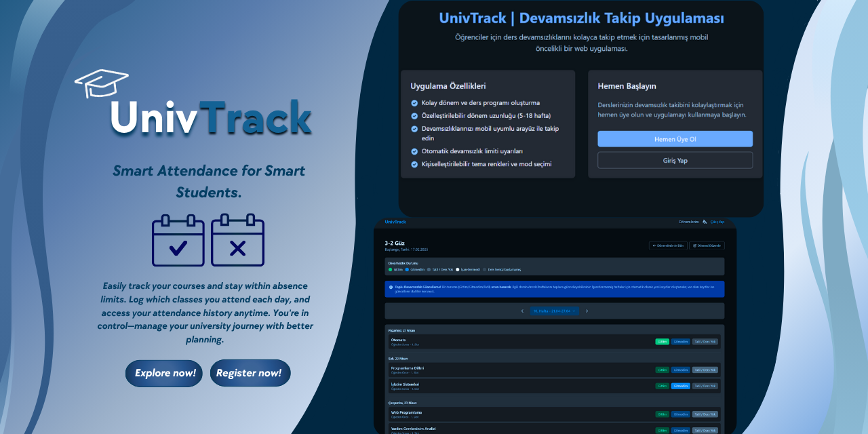The width and height of the screenshot is (868, 434).
Task: Click 'UnivTrack | Devamsızlık Takip Uygulaması' title
Action: (x=581, y=18)
